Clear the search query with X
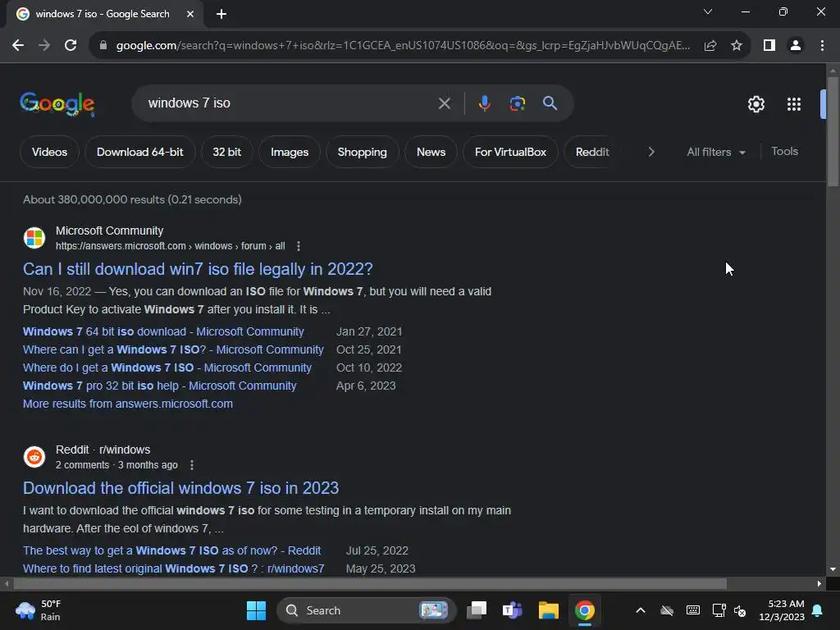 click(444, 103)
